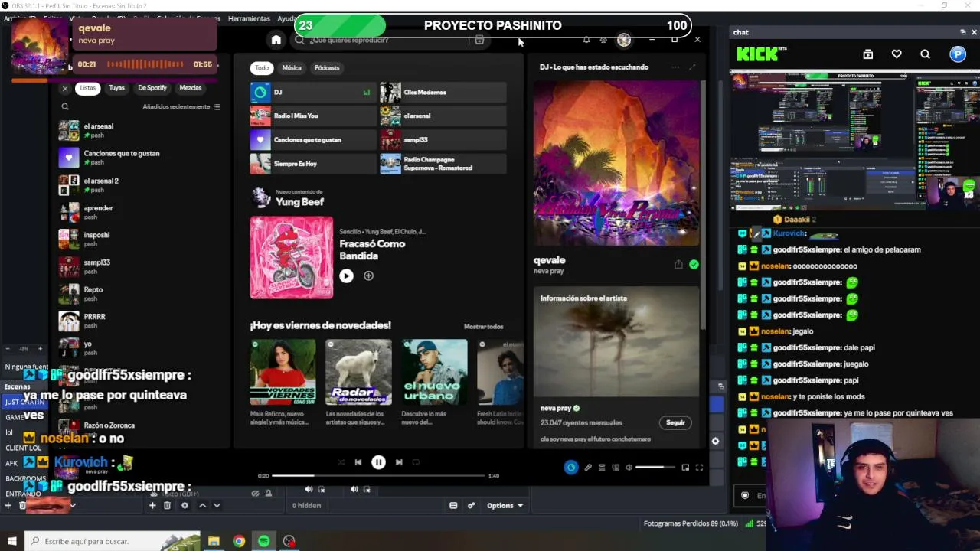Pause the current Spotify track
The height and width of the screenshot is (551, 980).
tap(378, 462)
